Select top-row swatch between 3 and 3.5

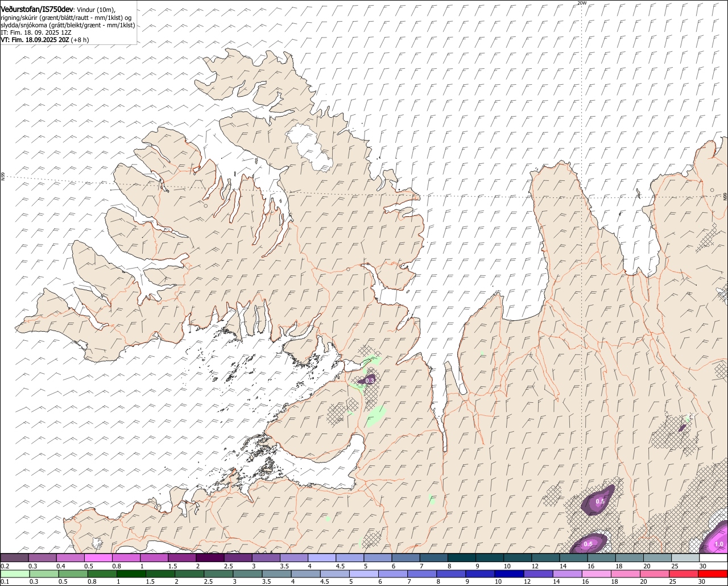pyautogui.click(x=266, y=558)
